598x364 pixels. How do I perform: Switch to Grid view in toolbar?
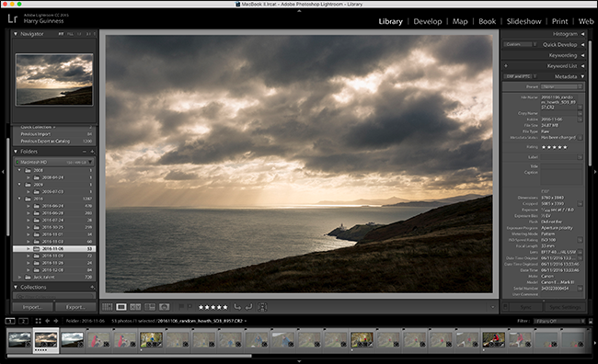point(107,307)
